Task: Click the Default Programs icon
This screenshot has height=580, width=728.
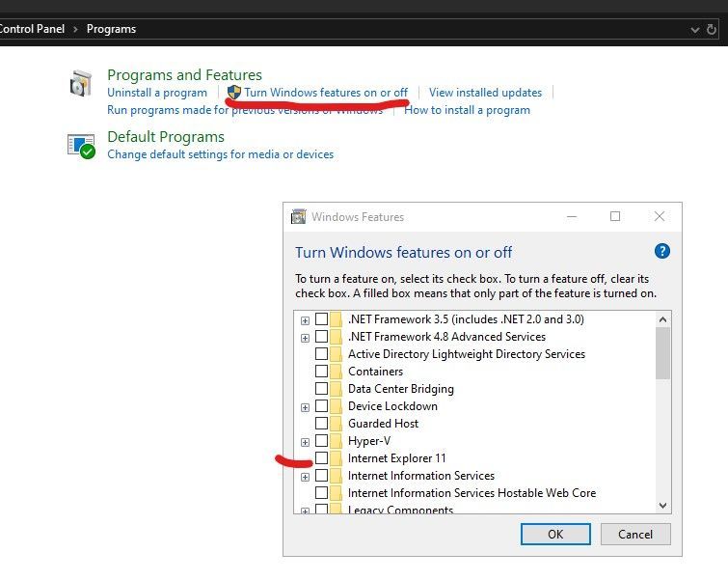Action: (x=81, y=146)
